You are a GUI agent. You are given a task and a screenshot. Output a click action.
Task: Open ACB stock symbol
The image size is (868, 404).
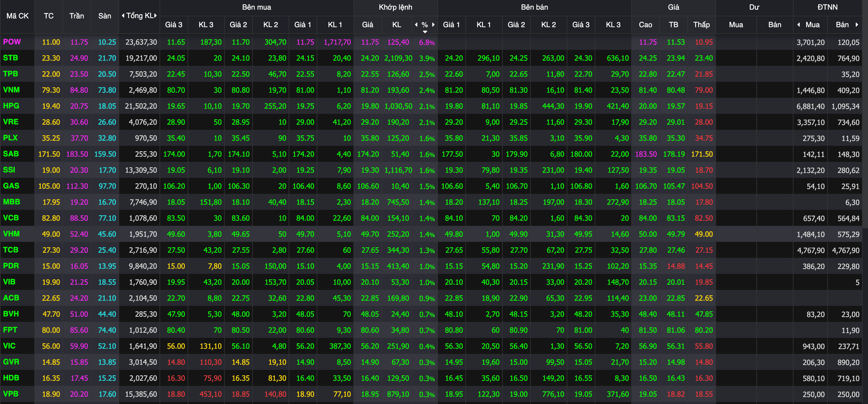11,298
